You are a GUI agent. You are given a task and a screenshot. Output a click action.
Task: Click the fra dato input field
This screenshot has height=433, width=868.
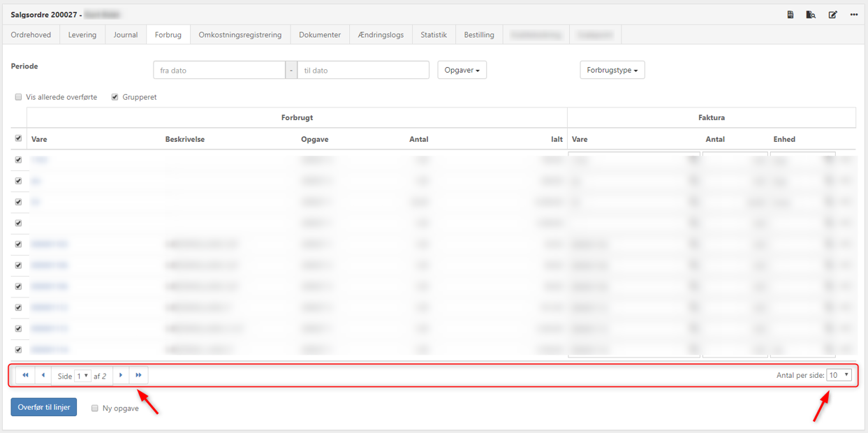point(219,70)
